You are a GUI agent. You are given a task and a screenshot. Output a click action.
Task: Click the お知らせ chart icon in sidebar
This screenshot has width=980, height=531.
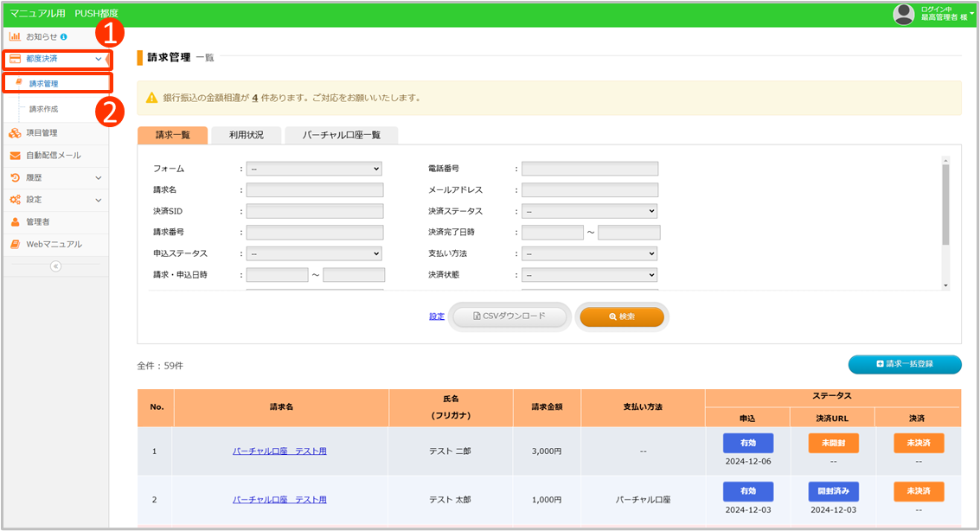(15, 36)
